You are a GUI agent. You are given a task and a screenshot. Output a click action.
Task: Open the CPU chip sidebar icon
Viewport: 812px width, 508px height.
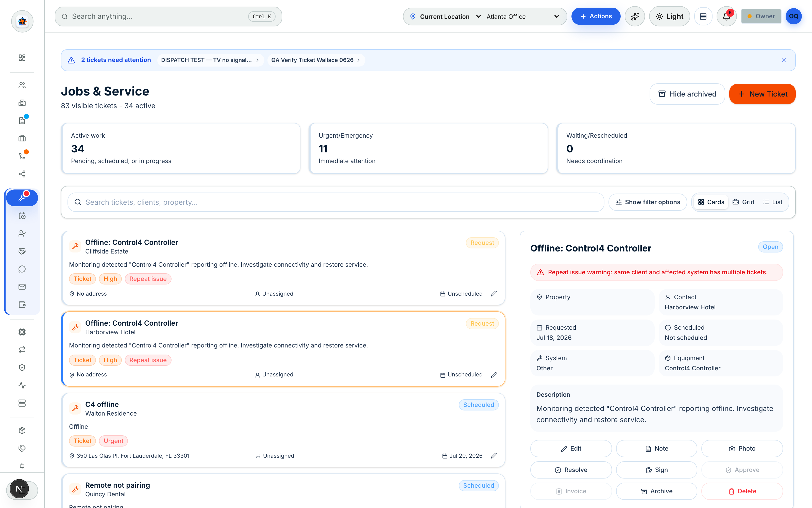[22, 332]
